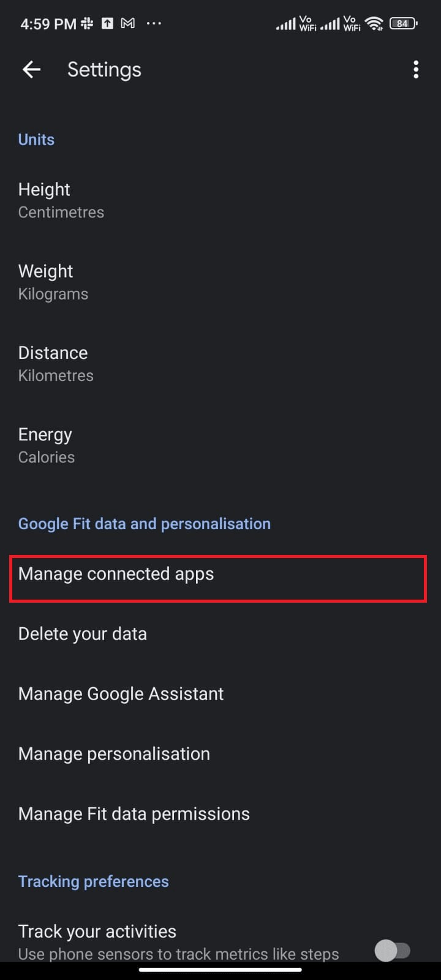Tap the upload notification icon
This screenshot has width=441, height=980.
(x=108, y=23)
